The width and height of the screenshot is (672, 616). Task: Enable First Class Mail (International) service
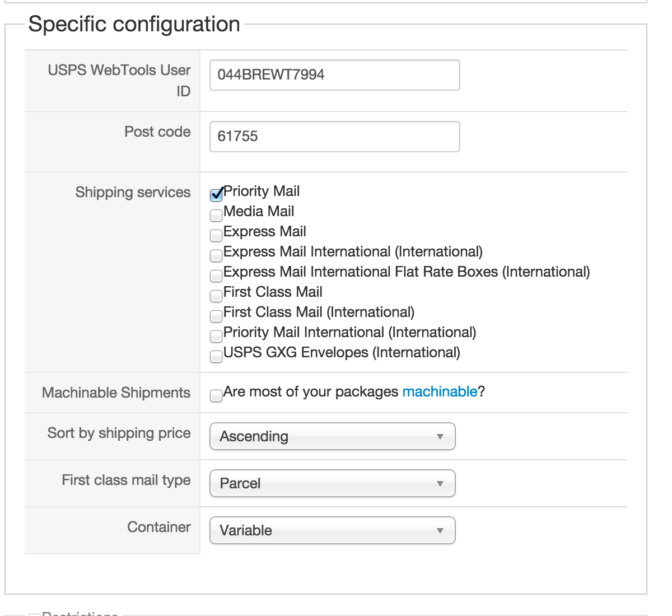click(x=216, y=316)
